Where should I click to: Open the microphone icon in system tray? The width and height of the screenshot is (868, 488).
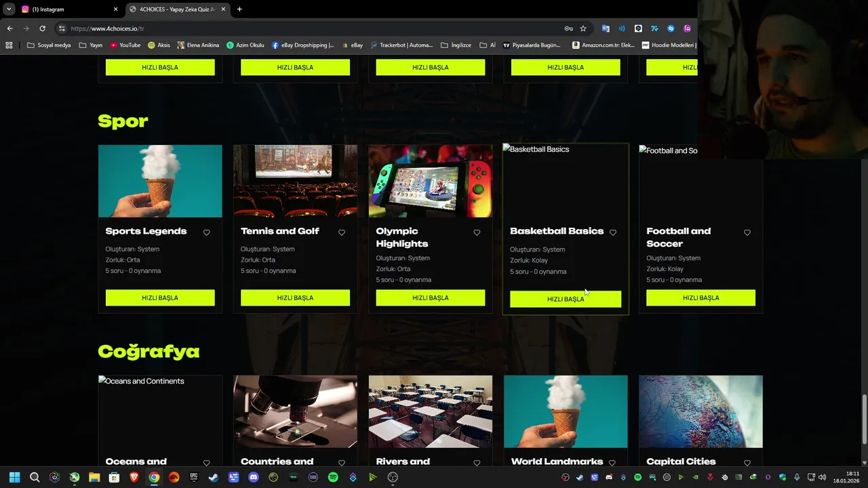(x=797, y=477)
